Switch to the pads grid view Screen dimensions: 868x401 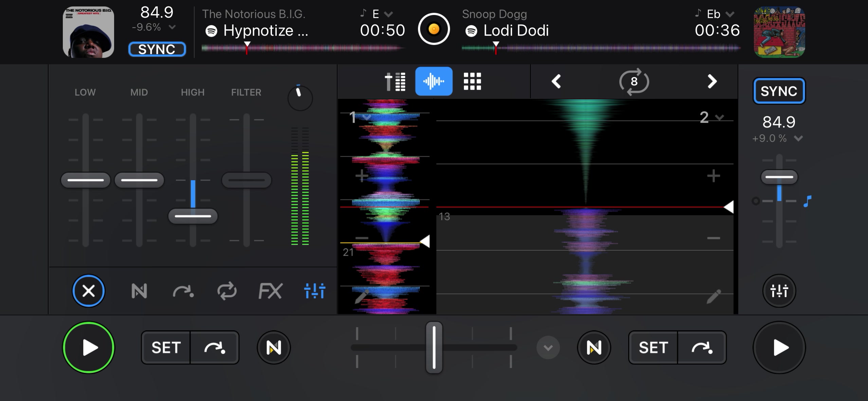click(x=472, y=82)
